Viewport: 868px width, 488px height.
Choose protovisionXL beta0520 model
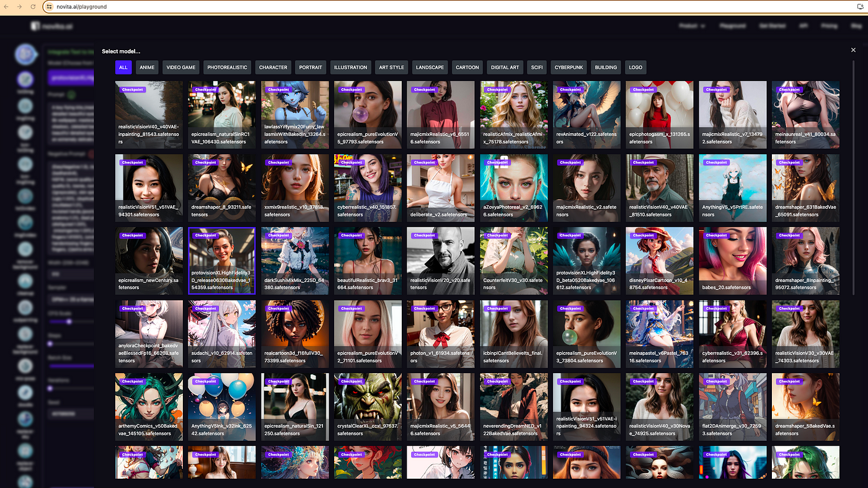(x=587, y=260)
